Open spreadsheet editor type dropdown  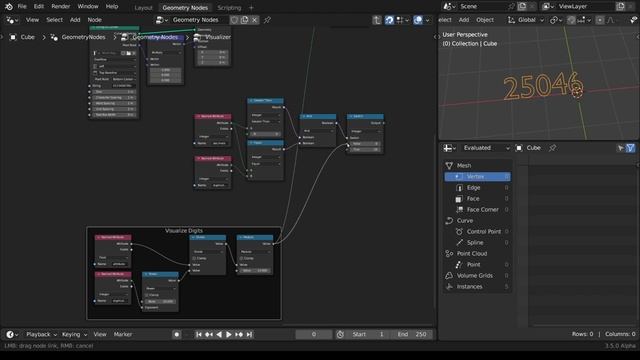click(450, 148)
